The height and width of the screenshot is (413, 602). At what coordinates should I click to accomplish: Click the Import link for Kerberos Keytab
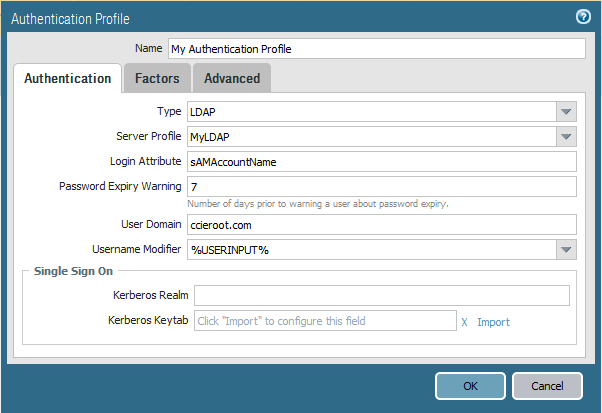[x=493, y=322]
